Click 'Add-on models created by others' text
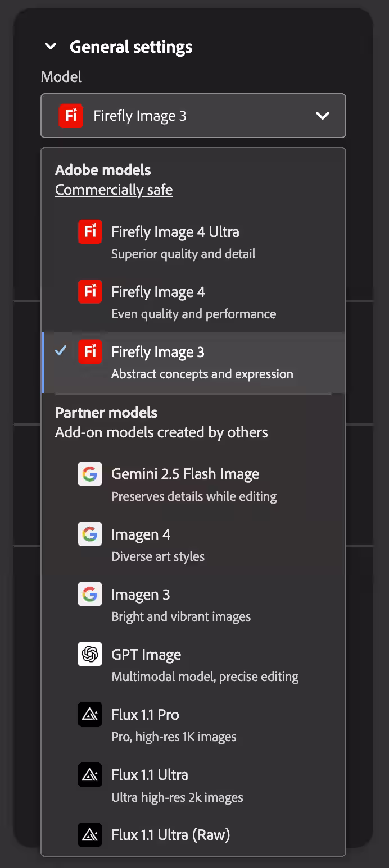 (161, 432)
